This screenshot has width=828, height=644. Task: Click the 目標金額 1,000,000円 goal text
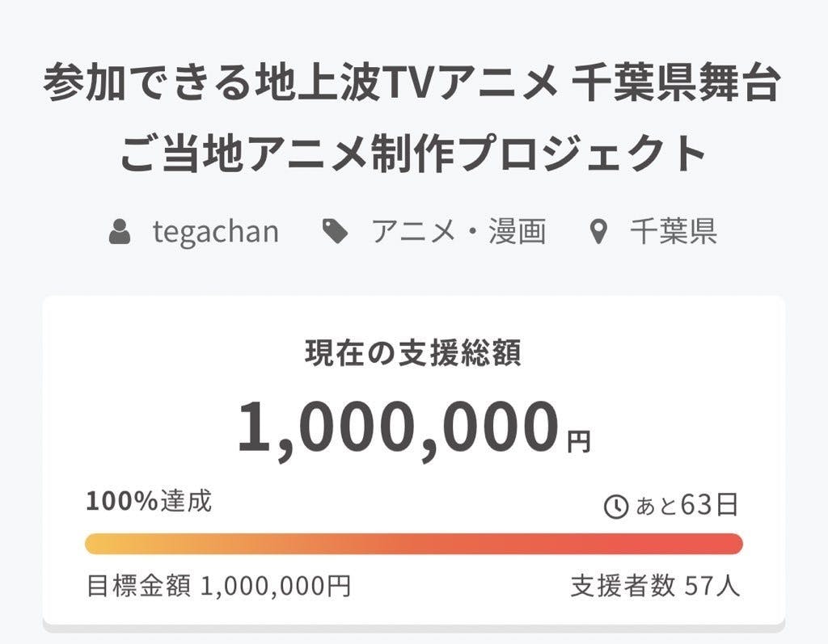click(x=218, y=586)
